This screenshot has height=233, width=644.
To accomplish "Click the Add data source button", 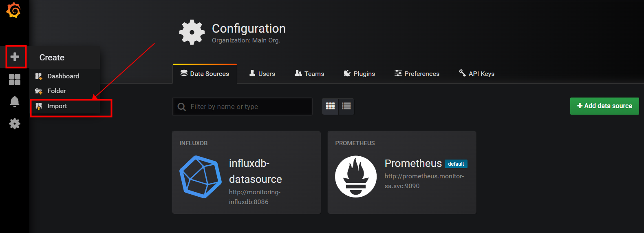I will coord(604,106).
